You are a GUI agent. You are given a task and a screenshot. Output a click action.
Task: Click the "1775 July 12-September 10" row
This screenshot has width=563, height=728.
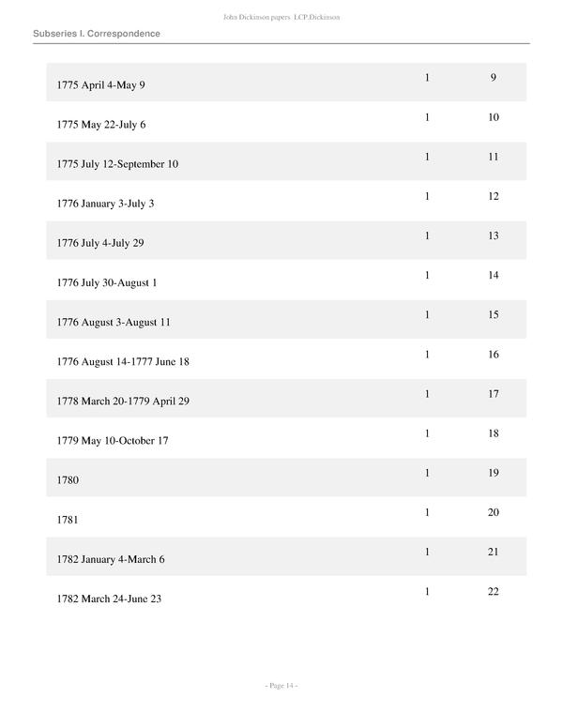117,164
